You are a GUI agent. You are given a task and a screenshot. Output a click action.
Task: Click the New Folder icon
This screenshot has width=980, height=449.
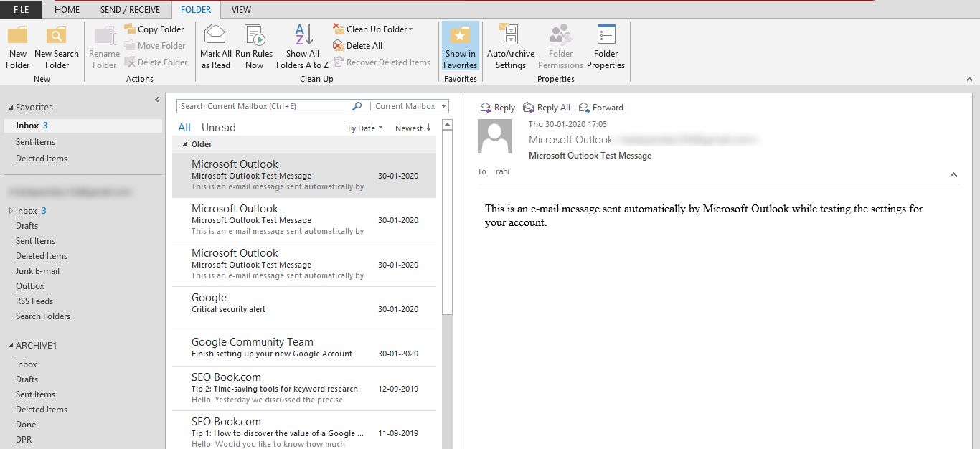pyautogui.click(x=18, y=35)
